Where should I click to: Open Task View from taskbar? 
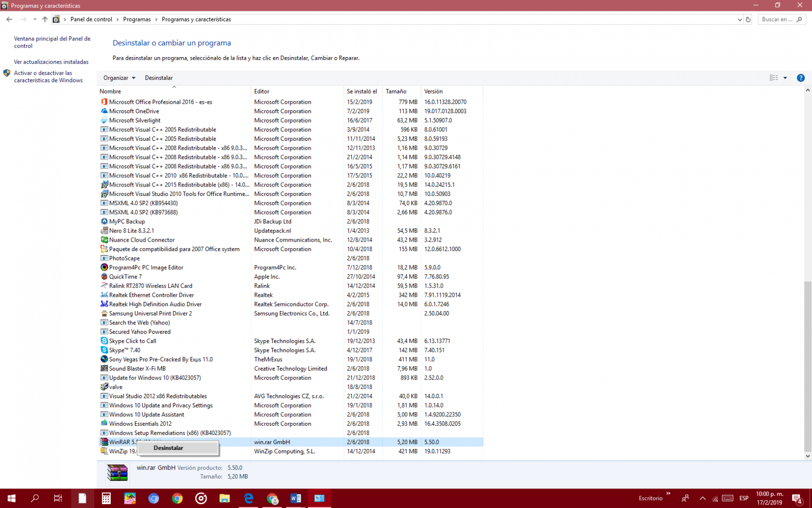(58, 498)
